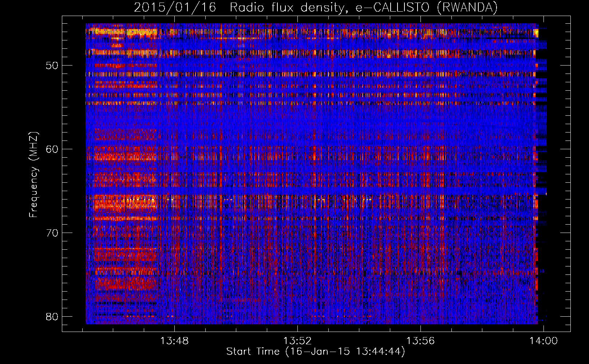This screenshot has height=364, width=589.
Task: Click the 14:00 time tick label
Action: click(x=543, y=341)
